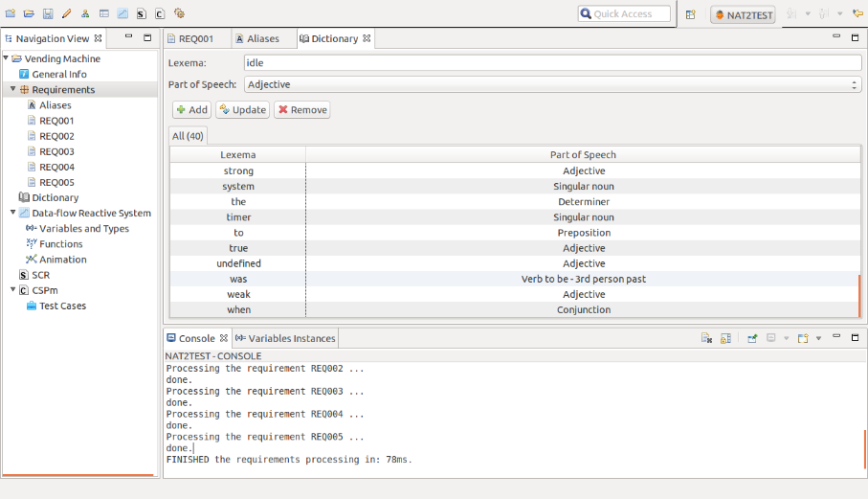Viewport: 868px width, 499px height.
Task: Open Functions in the navigation tree
Action: 61,244
